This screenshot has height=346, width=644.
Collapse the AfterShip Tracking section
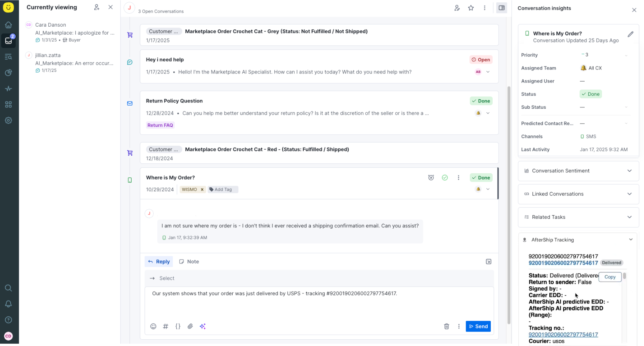point(631,240)
